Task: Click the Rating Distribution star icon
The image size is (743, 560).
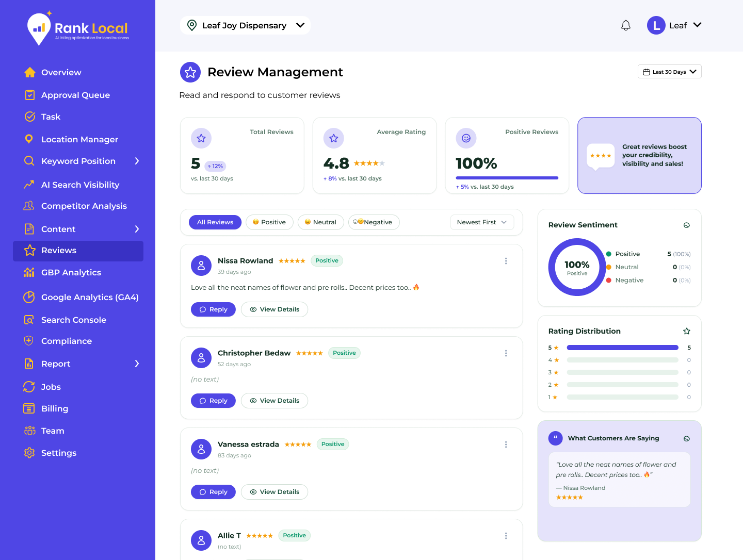Action: 687,331
